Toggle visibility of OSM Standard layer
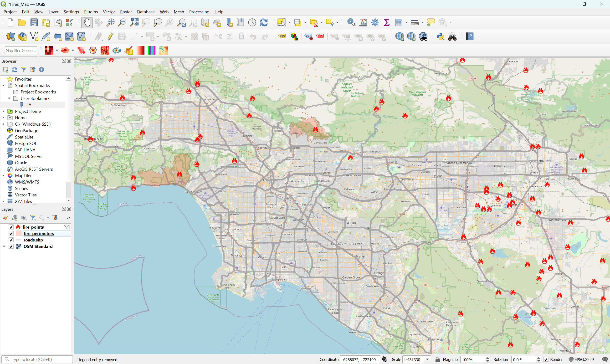This screenshot has height=364, width=610. pyautogui.click(x=11, y=246)
